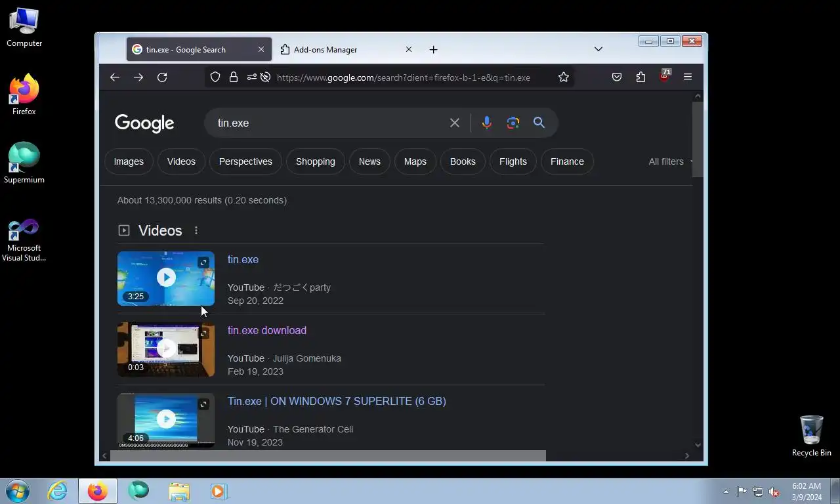Open the Extensions puzzle icon
Viewport: 840px width, 504px height.
640,77
